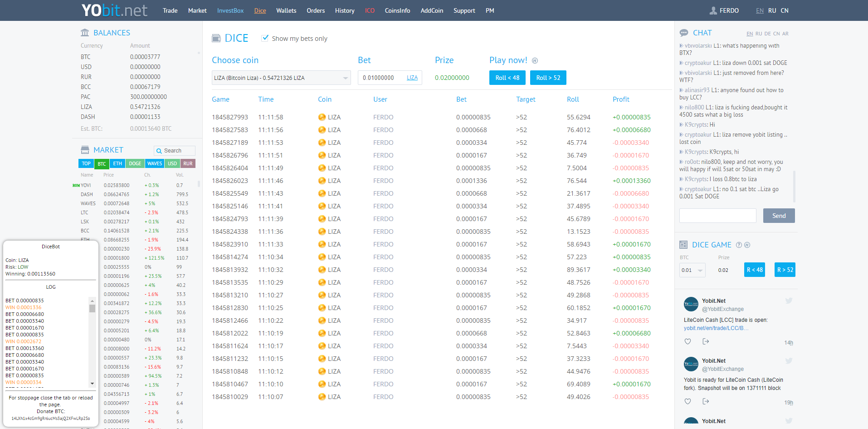
Task: Click Yobit.Net avatar on the first tweet
Action: [691, 304]
